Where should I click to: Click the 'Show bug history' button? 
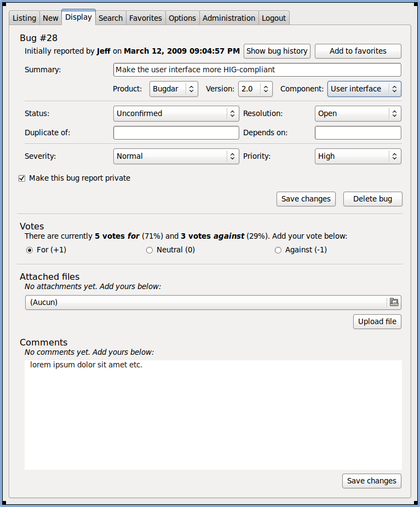pyautogui.click(x=277, y=51)
